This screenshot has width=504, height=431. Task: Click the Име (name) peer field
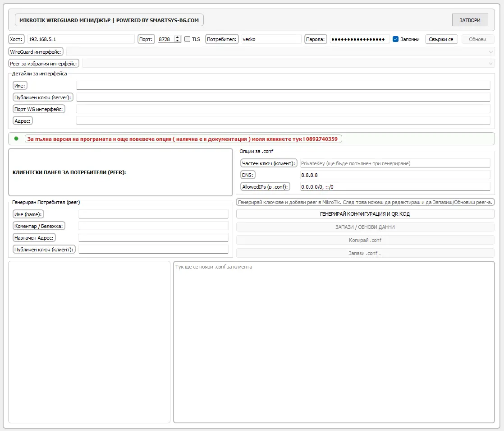click(153, 214)
